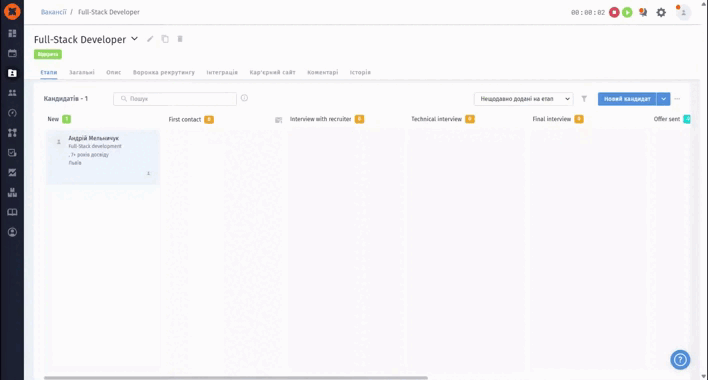Click the First contact column settings icon
Image resolution: width=708 pixels, height=380 pixels.
pyautogui.click(x=279, y=120)
